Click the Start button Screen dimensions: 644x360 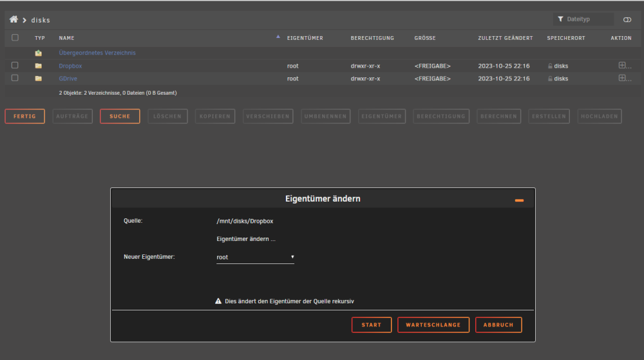point(372,325)
